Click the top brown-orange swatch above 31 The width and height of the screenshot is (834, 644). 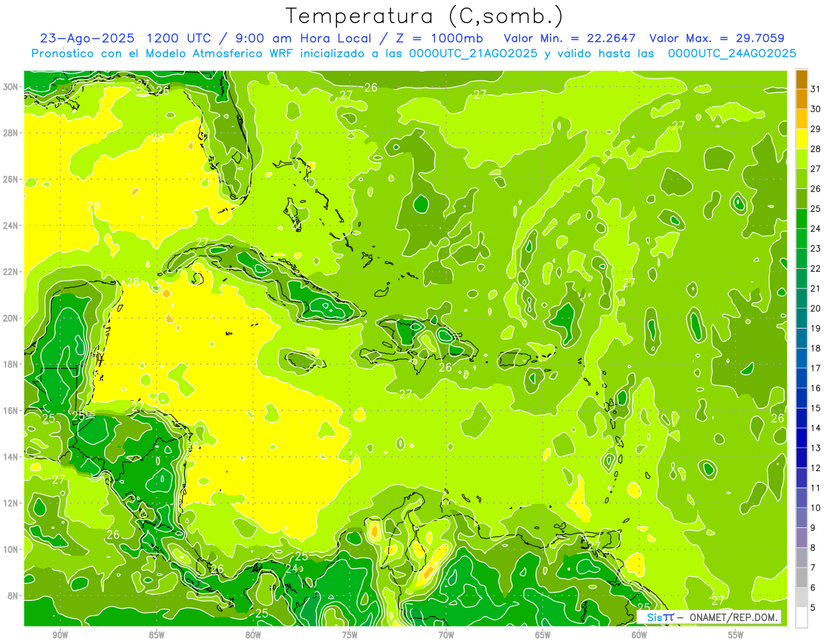(801, 79)
